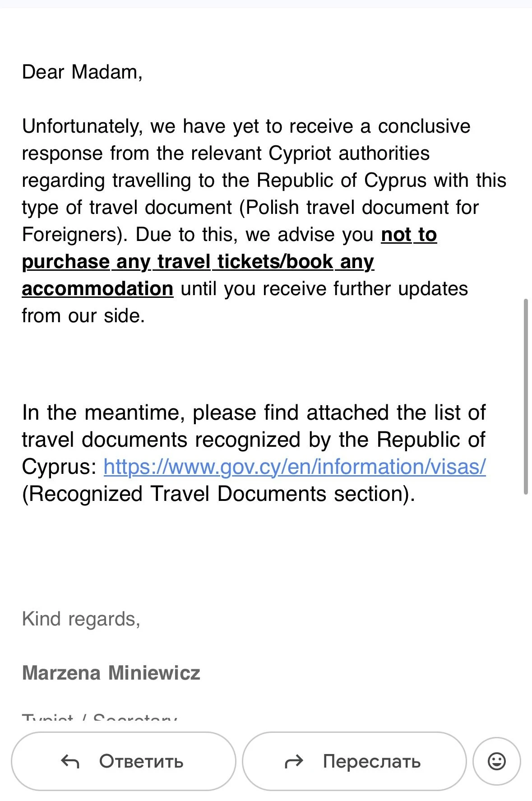
Task: Tap the Переслать button label
Action: coord(372,762)
